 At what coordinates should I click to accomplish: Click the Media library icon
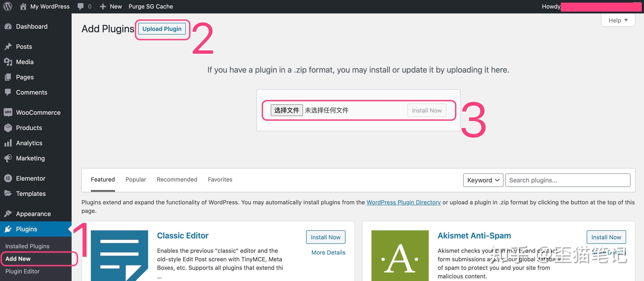pos(8,62)
